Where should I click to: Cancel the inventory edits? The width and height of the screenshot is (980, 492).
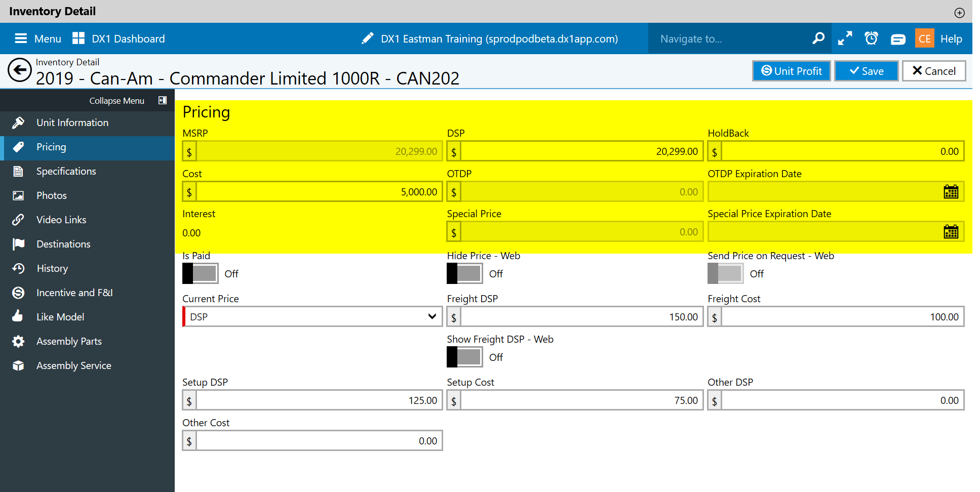click(x=934, y=71)
